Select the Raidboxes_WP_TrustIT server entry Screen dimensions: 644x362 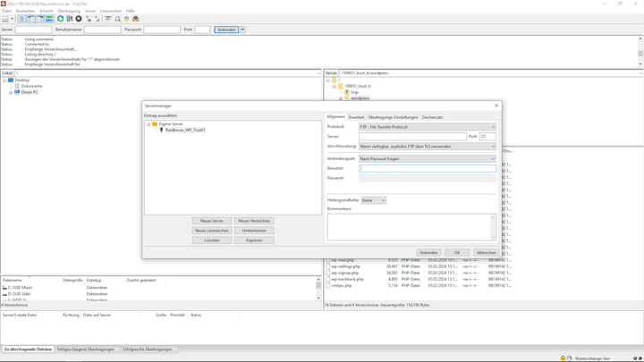(185, 130)
